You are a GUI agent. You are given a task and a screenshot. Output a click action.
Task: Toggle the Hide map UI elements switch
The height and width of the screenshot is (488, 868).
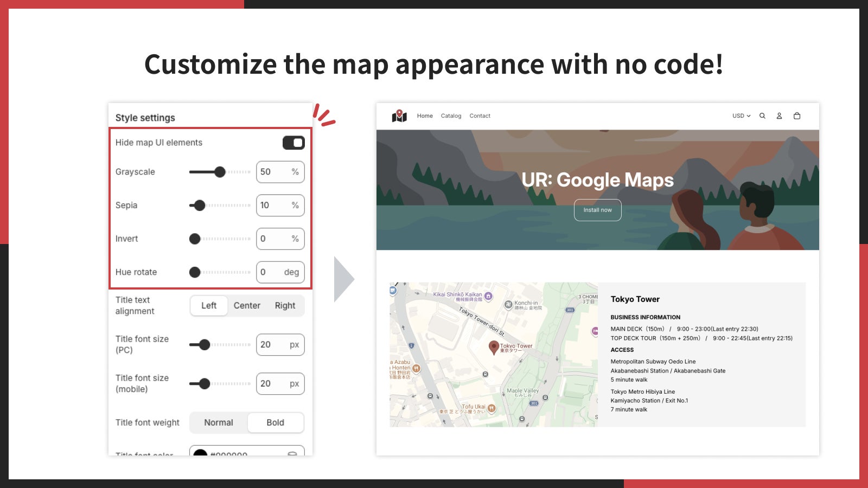(293, 143)
